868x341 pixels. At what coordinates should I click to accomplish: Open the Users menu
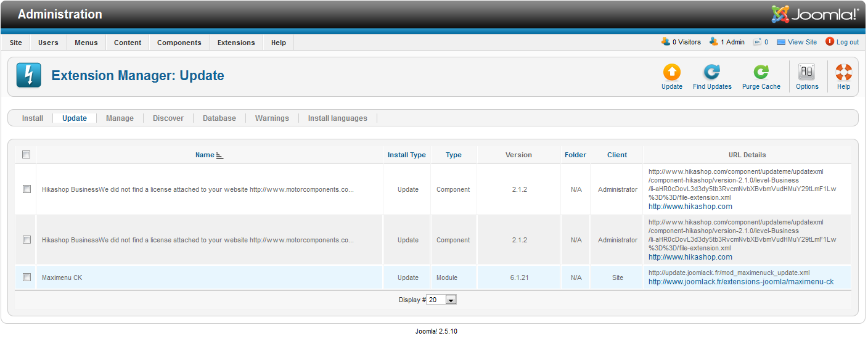point(48,43)
